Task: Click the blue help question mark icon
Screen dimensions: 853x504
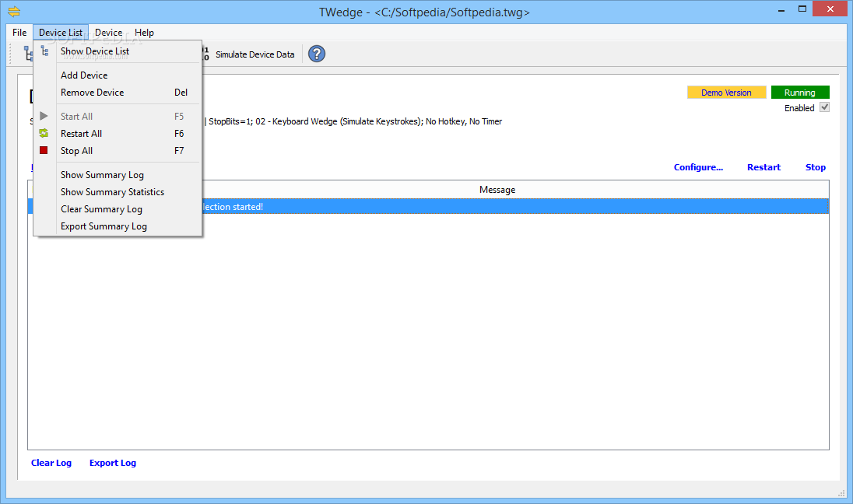Action: click(317, 54)
